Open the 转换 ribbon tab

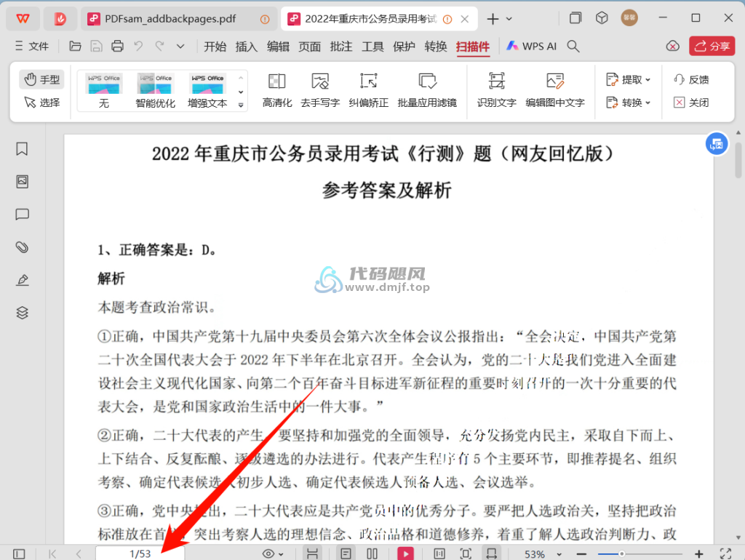436,47
